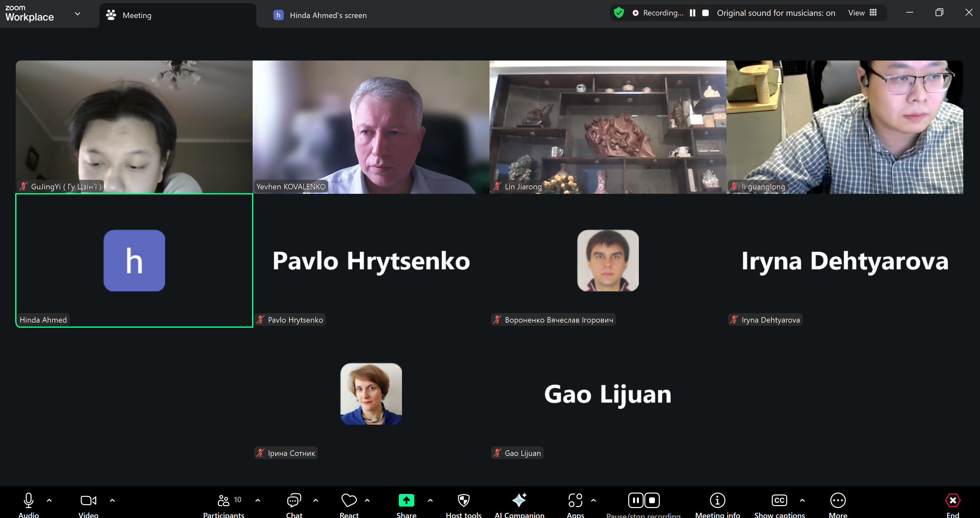
Task: Open the More options icon
Action: pyautogui.click(x=838, y=501)
